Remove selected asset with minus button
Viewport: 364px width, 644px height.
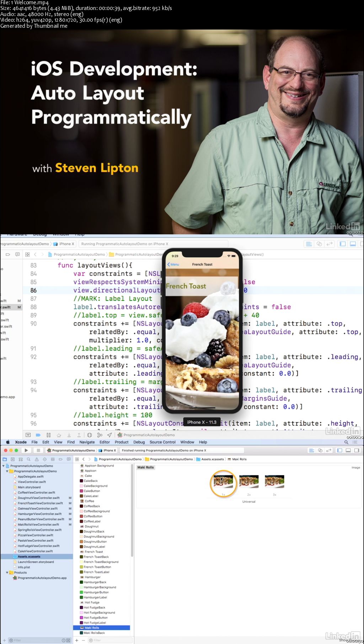tap(84, 640)
